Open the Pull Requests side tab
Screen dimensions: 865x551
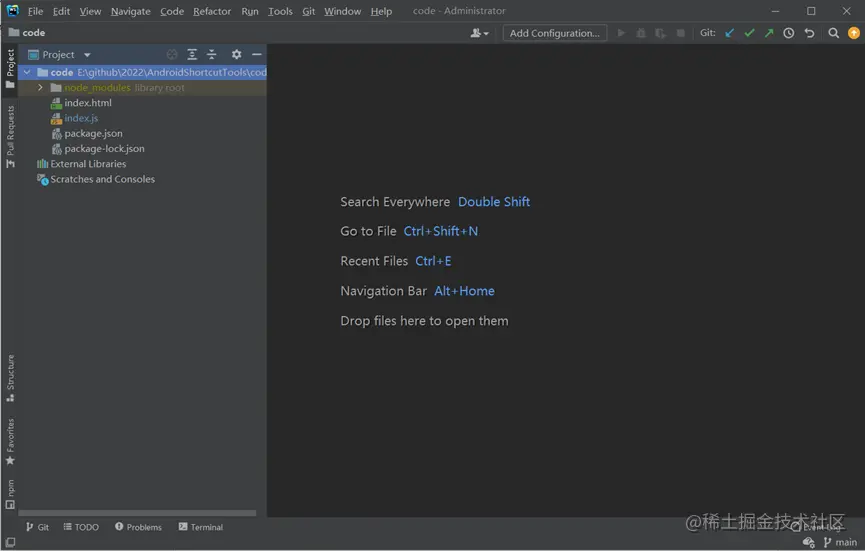[10, 137]
